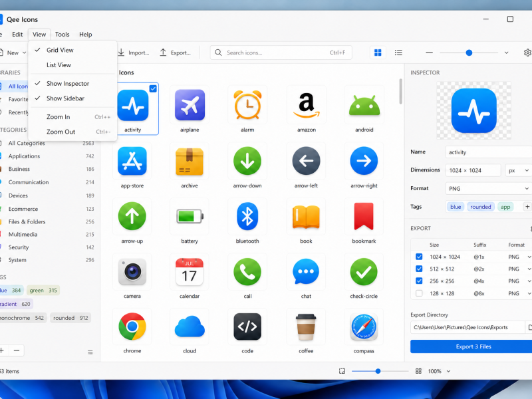Open settings gear in toolbar
The width and height of the screenshot is (532, 399).
pyautogui.click(x=527, y=53)
